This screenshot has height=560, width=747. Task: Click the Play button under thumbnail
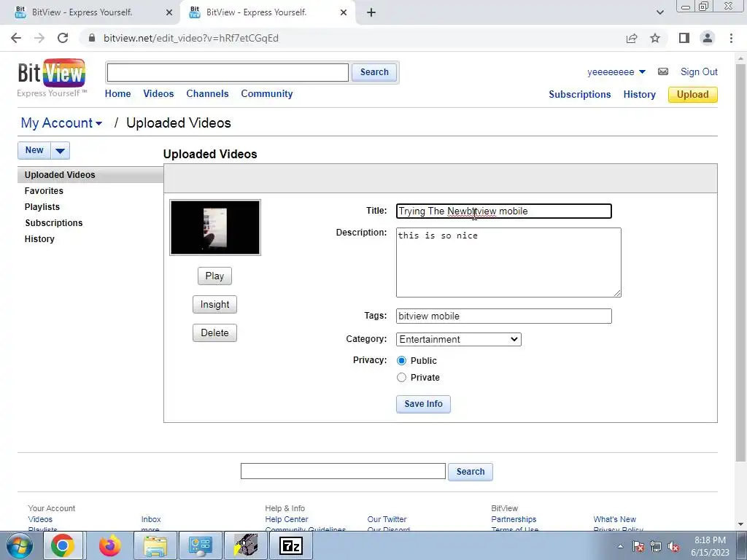point(215,276)
